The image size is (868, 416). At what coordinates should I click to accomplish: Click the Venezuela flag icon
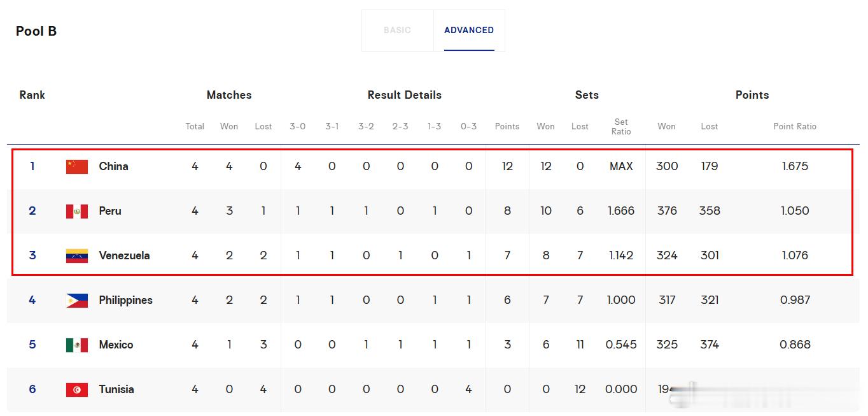(77, 256)
